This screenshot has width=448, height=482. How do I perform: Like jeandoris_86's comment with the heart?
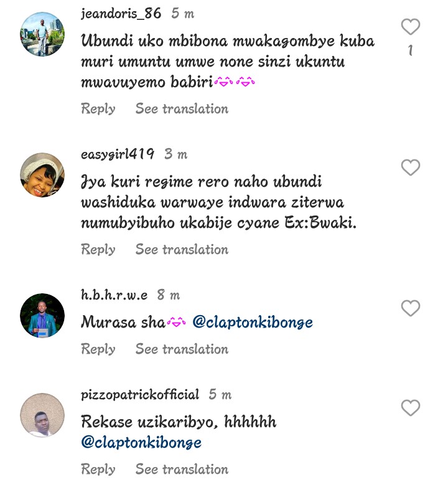410,27
